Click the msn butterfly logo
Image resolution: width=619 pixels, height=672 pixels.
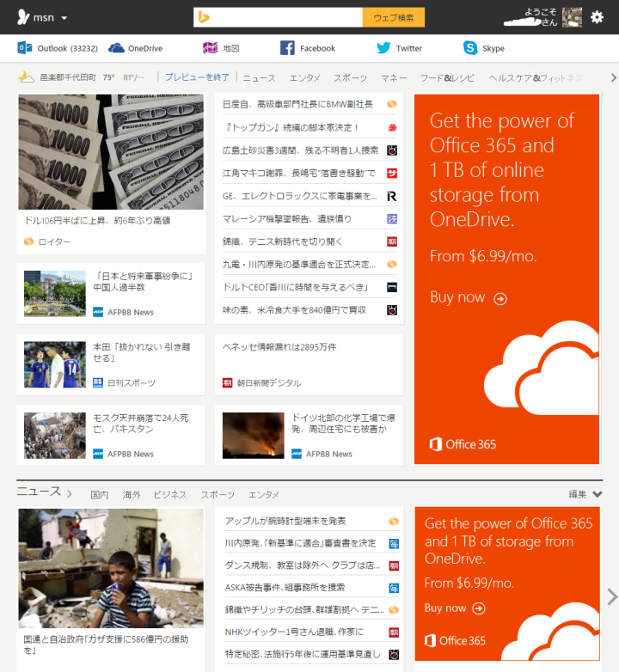23,17
